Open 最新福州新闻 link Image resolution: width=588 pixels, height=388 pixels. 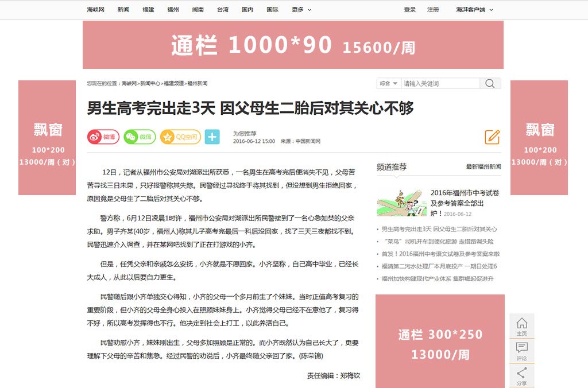pyautogui.click(x=483, y=167)
